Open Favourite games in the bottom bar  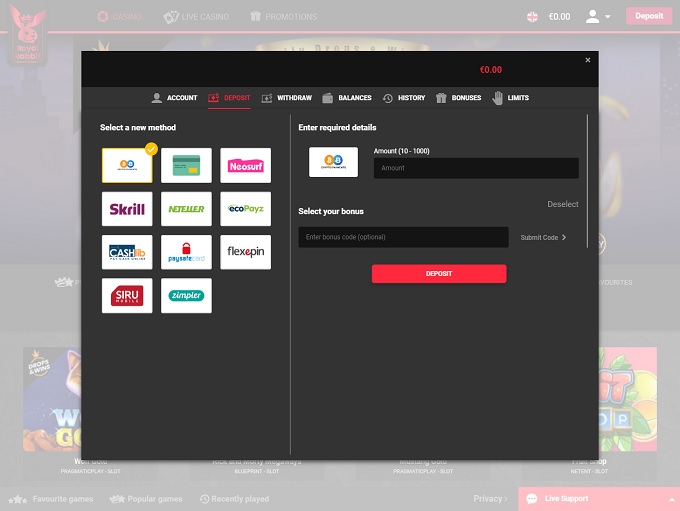[51, 499]
